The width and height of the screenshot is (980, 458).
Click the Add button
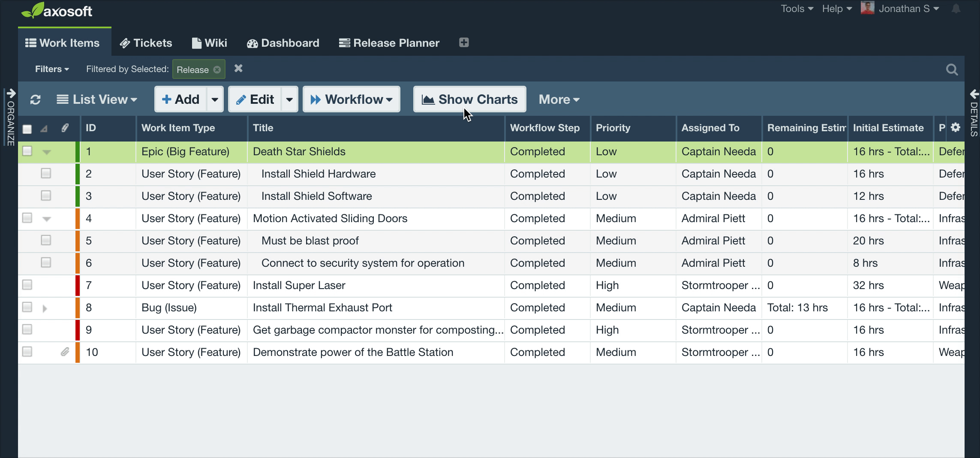click(x=180, y=99)
